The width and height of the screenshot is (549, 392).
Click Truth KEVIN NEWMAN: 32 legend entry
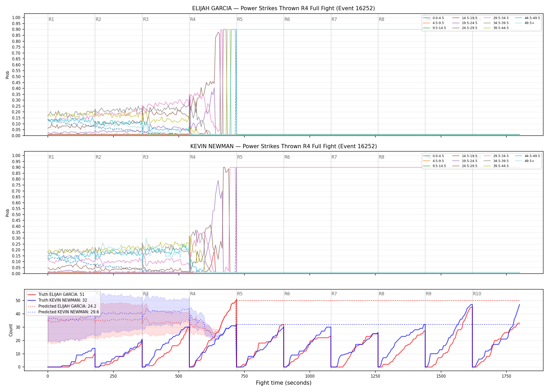57,300
